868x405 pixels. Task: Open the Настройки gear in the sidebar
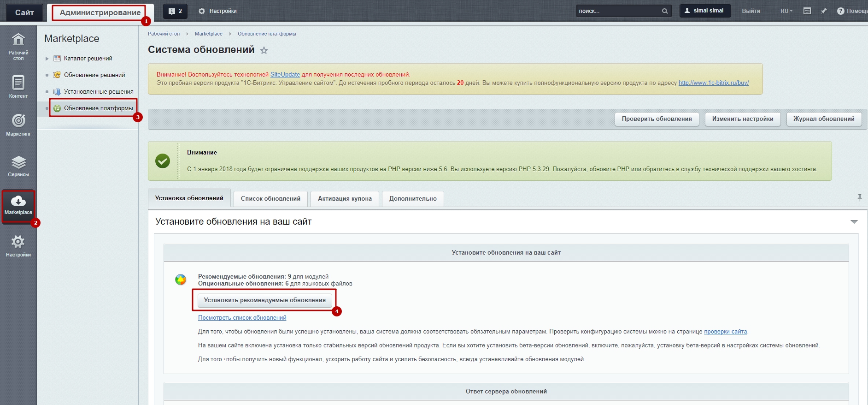(18, 246)
